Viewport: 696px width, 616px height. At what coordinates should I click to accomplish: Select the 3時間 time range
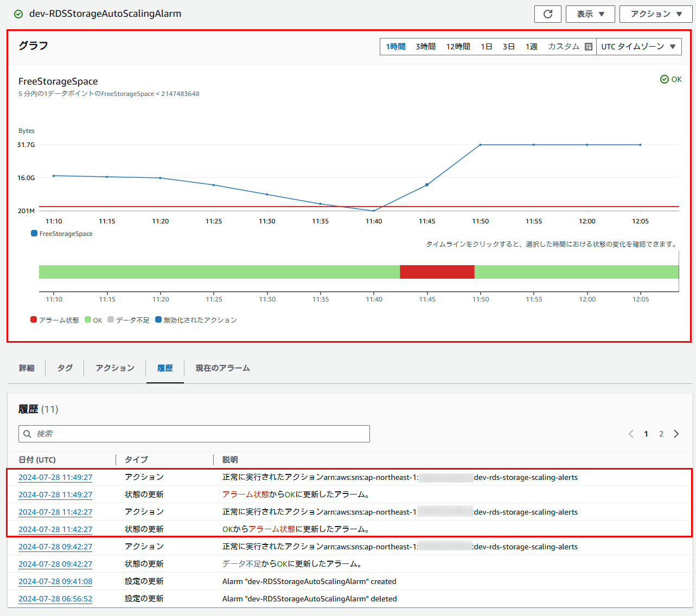426,47
